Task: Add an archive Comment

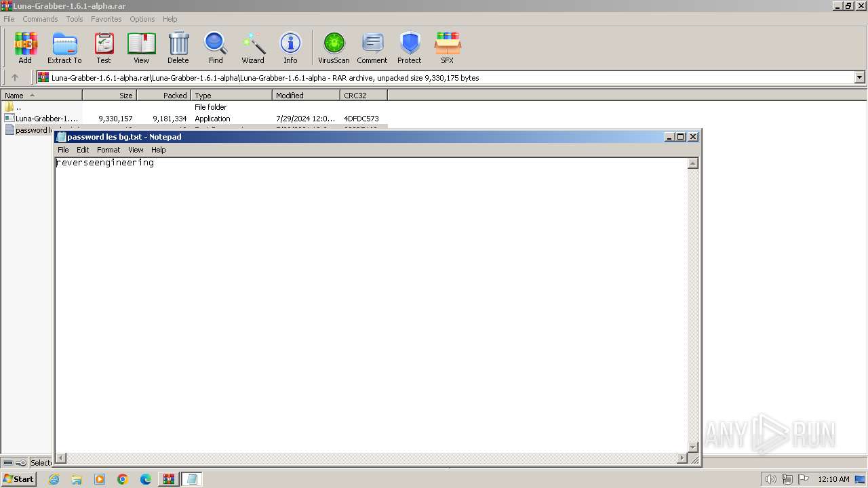Action: click(x=372, y=48)
